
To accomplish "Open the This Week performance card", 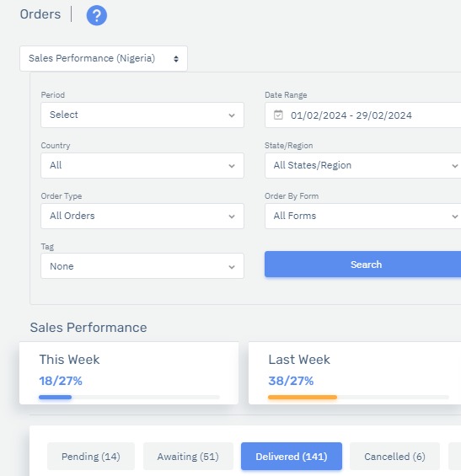I will [129, 373].
